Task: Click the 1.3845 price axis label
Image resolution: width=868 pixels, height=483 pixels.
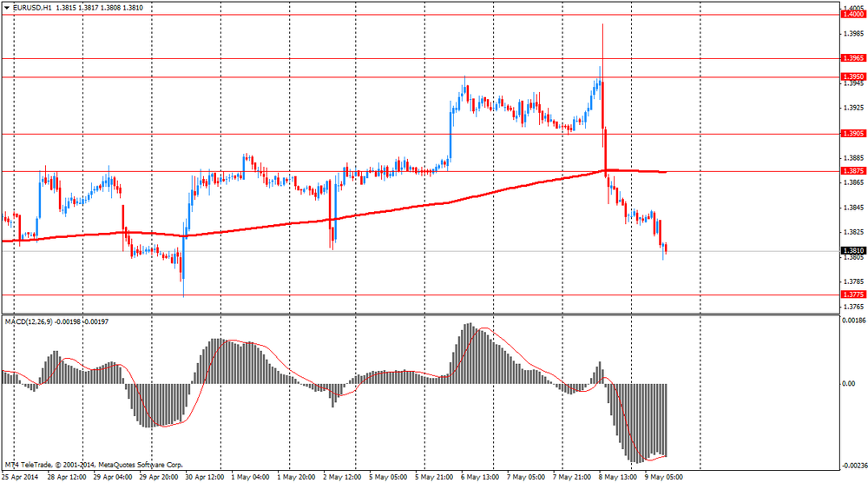Action: pos(853,208)
